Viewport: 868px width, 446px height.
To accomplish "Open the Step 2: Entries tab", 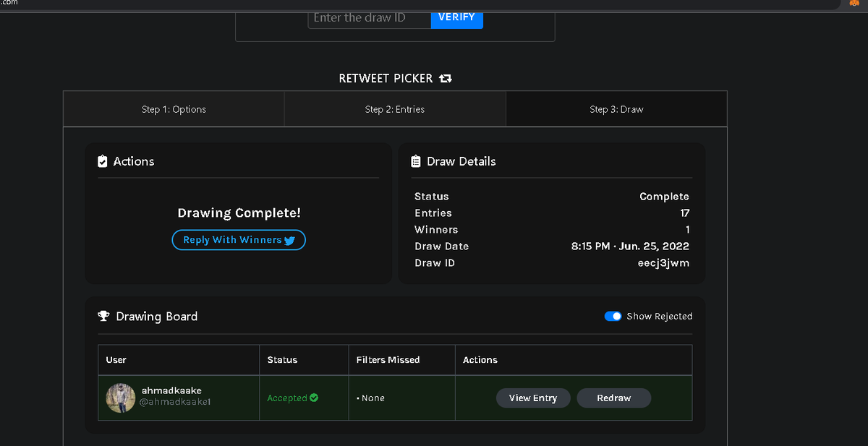I will point(395,108).
